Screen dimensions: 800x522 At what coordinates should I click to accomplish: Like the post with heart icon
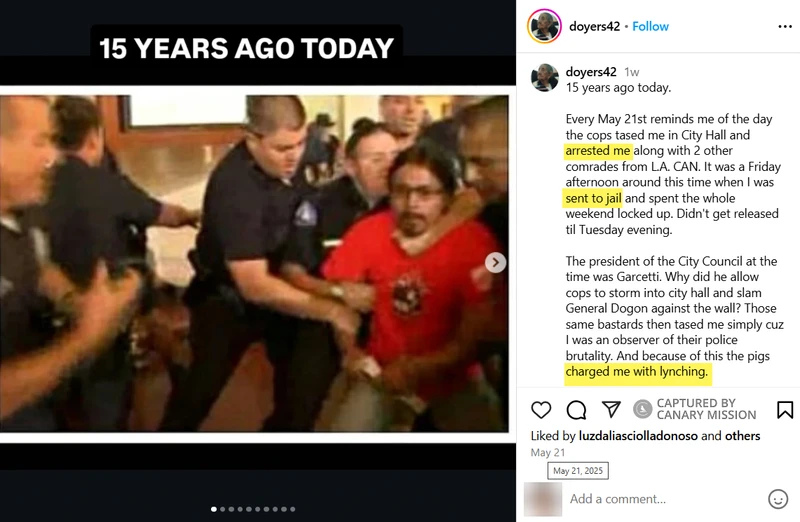541,410
